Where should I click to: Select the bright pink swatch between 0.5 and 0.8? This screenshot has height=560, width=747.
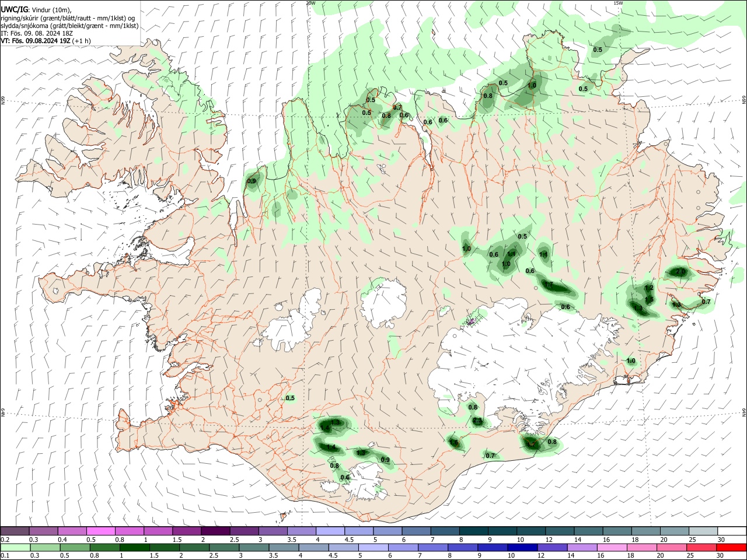[100, 531]
